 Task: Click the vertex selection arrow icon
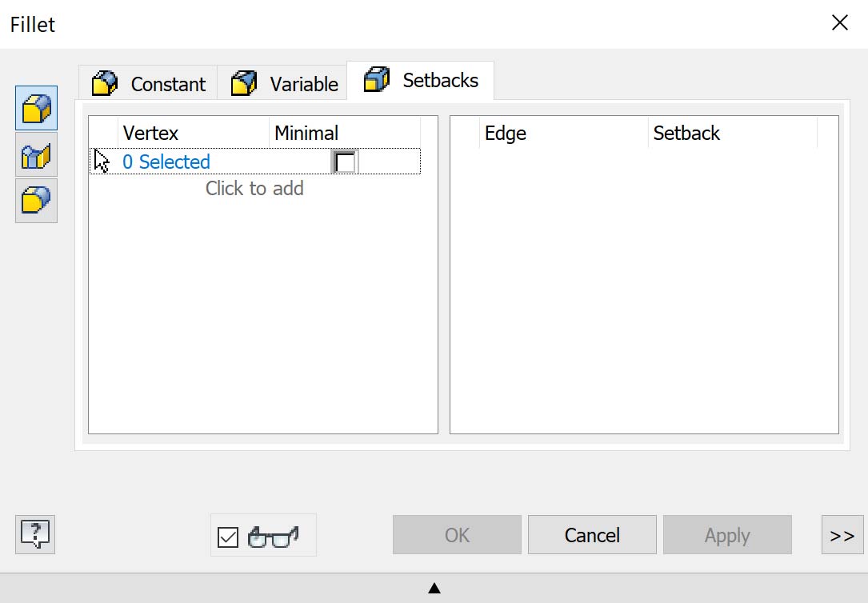[x=102, y=162]
